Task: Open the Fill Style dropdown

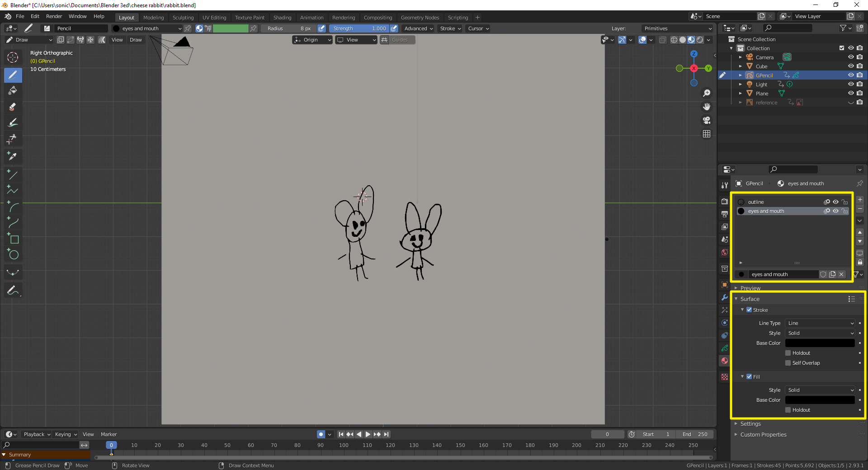Action: tap(820, 390)
